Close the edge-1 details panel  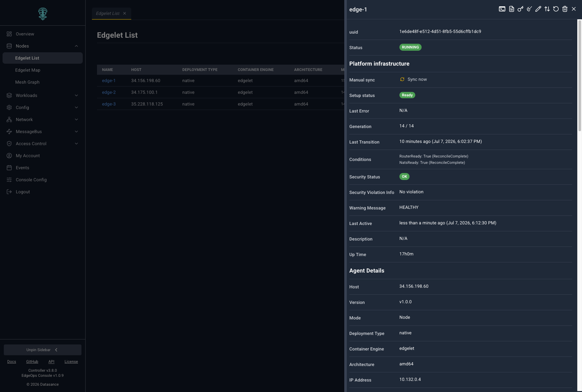(x=574, y=9)
